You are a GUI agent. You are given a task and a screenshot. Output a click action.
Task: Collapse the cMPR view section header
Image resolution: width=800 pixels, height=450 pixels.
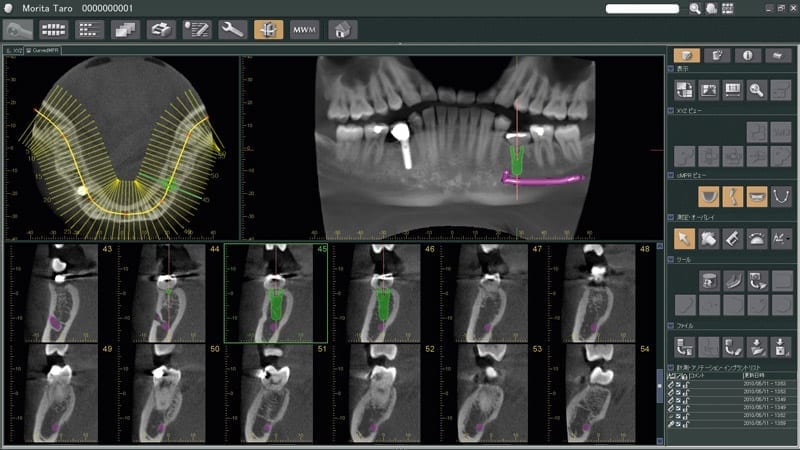point(670,174)
